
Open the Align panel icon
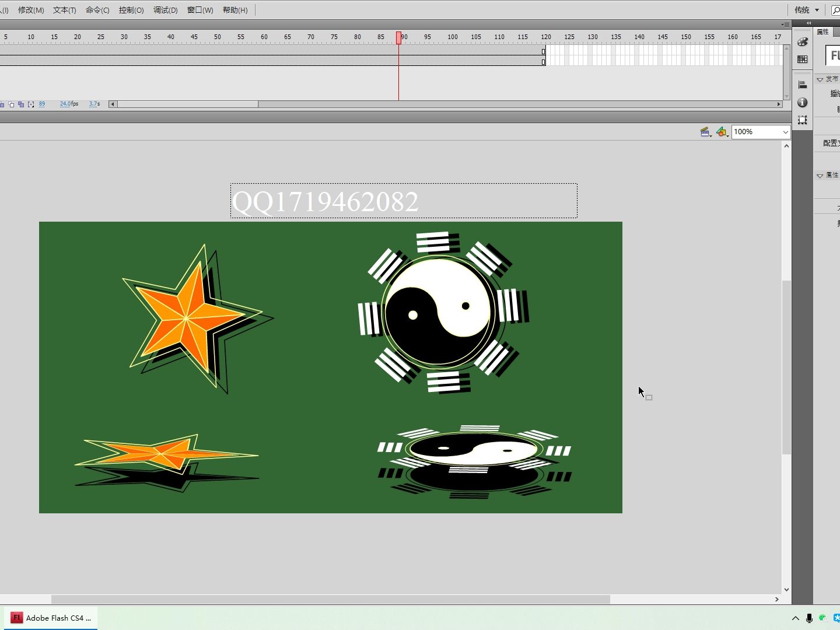(x=803, y=84)
